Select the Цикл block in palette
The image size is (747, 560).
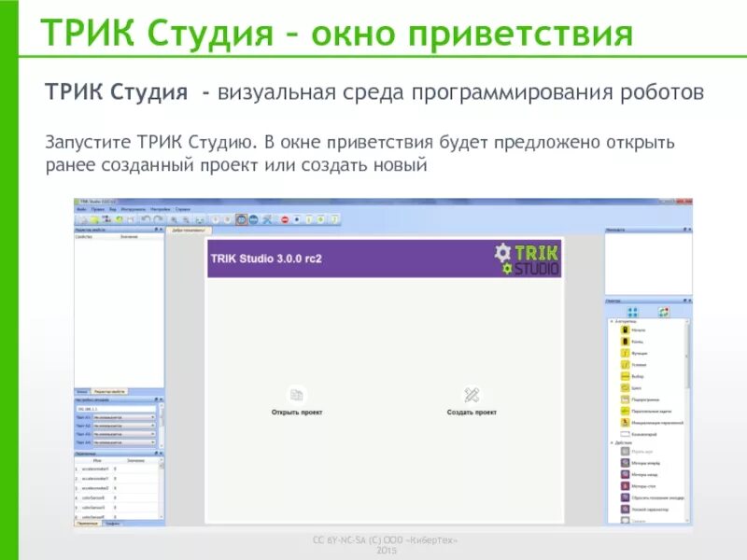631,388
